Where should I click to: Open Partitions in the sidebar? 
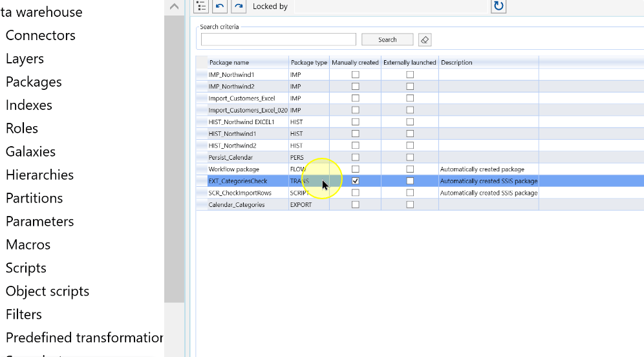click(34, 198)
